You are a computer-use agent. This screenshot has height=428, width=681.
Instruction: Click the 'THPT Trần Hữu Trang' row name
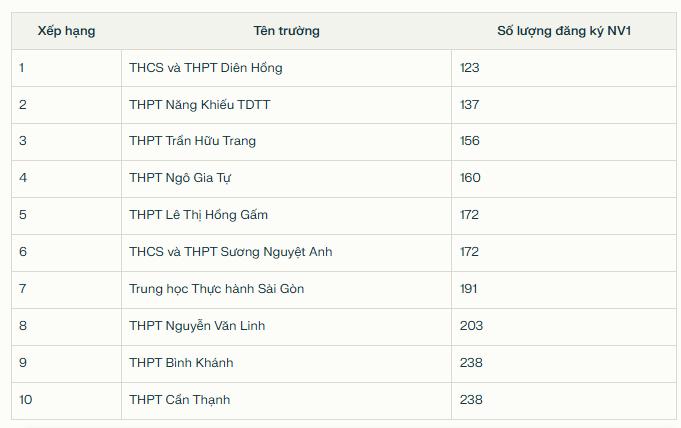[192, 141]
